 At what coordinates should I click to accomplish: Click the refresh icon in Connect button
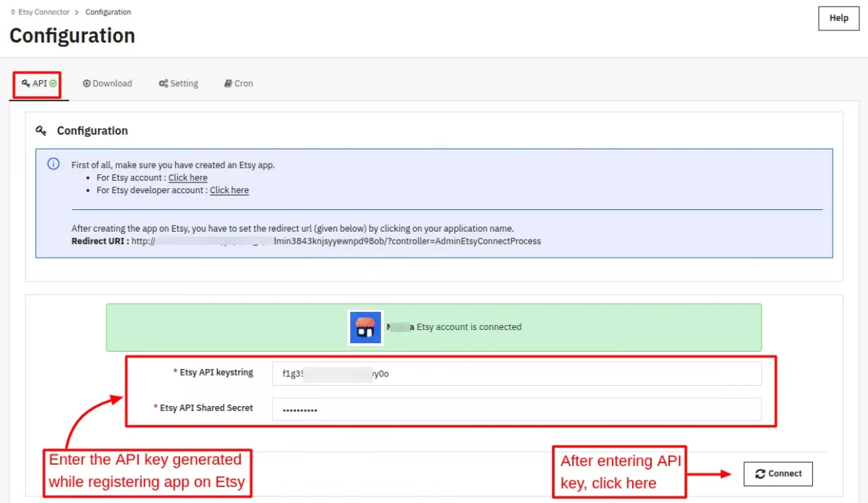[x=760, y=474]
